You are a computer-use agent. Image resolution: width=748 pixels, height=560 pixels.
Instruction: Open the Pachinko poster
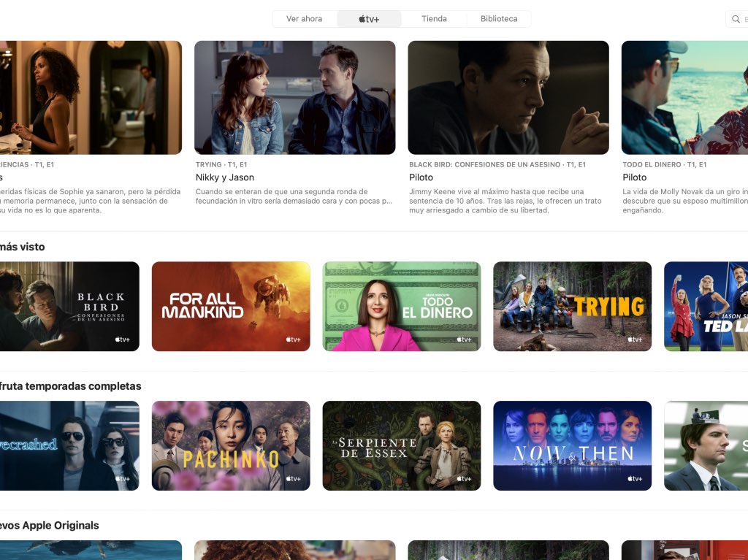[231, 445]
